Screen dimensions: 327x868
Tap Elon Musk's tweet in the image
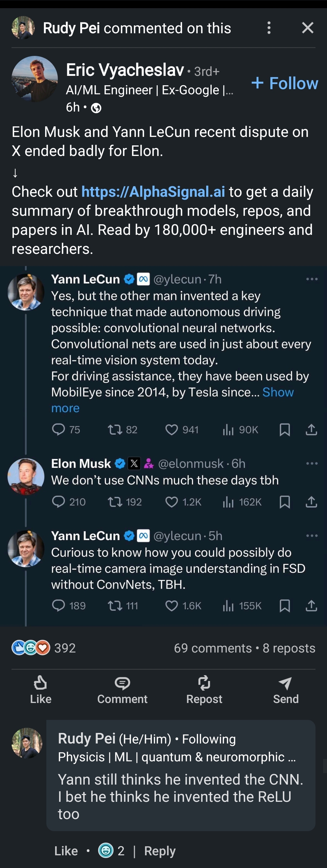(x=165, y=480)
